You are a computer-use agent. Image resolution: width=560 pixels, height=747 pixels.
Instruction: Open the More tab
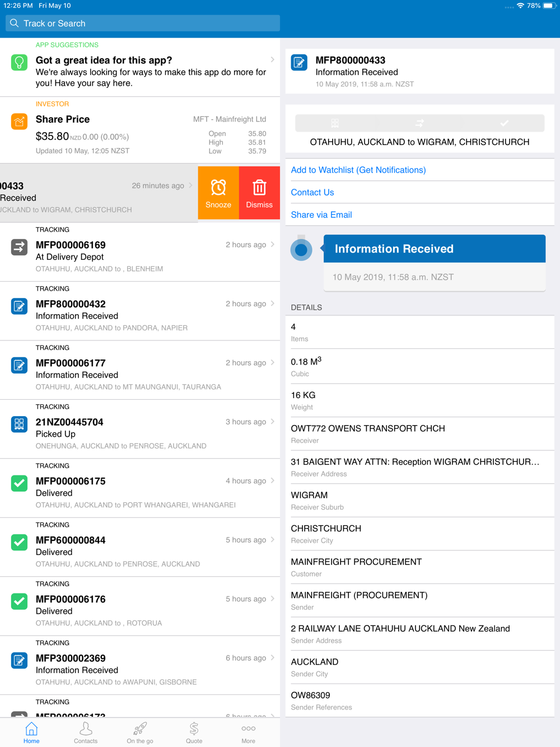point(249,732)
